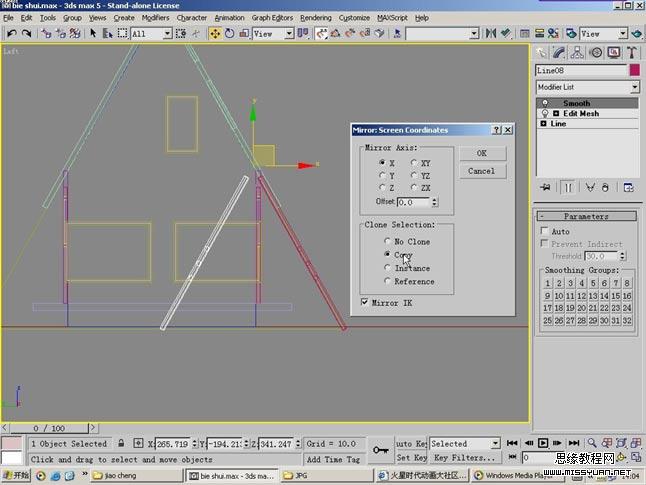
Task: Select the Select Object arrow tool
Action: point(93,33)
